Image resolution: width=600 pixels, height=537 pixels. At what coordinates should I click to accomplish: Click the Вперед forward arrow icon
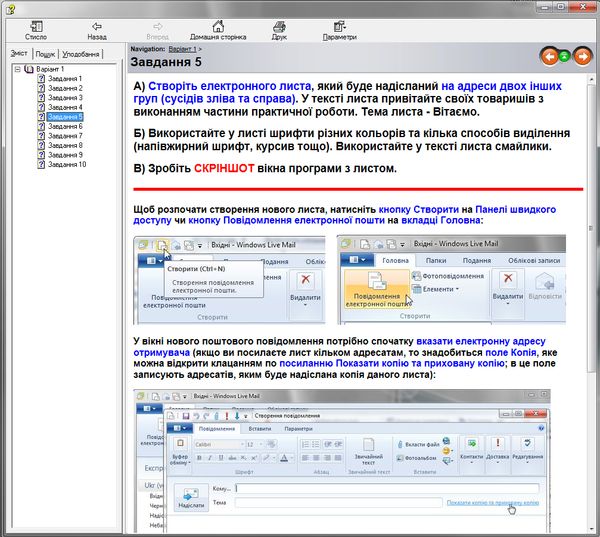158,26
